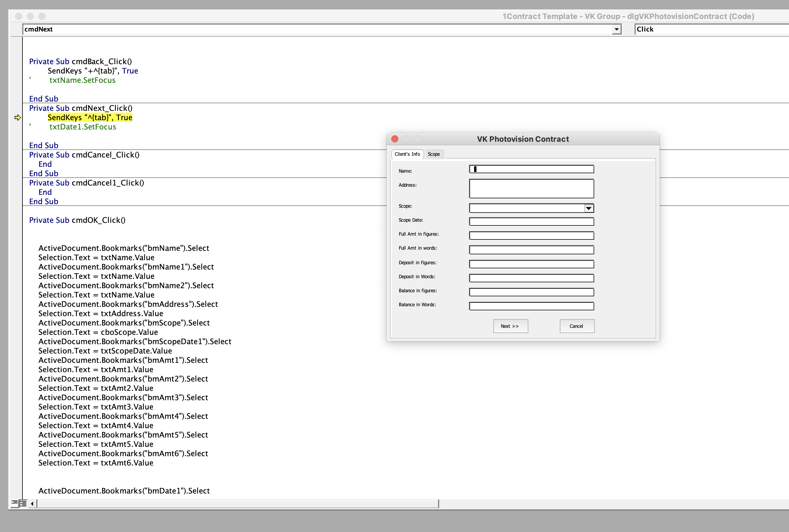
Task: Select the Client's Info tab
Action: pos(407,154)
